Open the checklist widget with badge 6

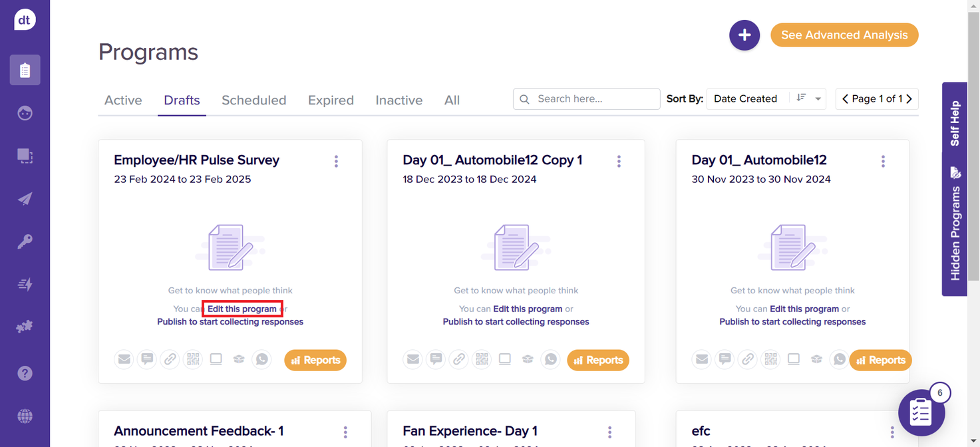[x=921, y=412]
